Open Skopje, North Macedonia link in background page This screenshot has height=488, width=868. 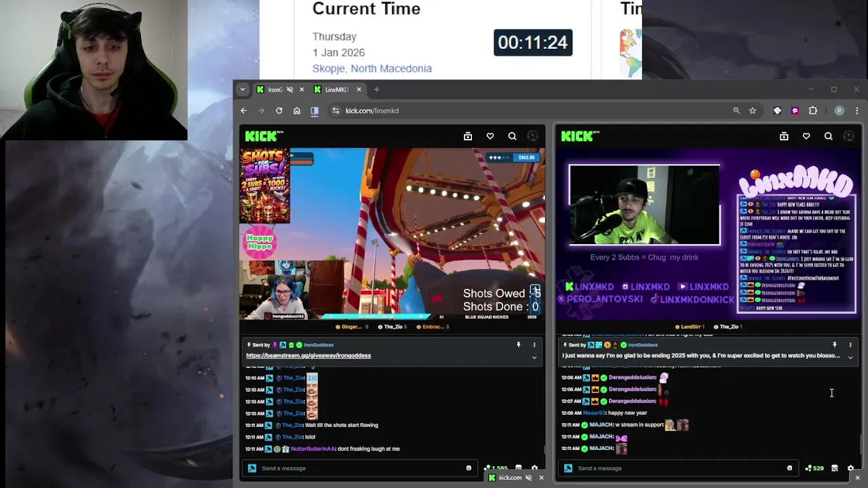pyautogui.click(x=372, y=68)
